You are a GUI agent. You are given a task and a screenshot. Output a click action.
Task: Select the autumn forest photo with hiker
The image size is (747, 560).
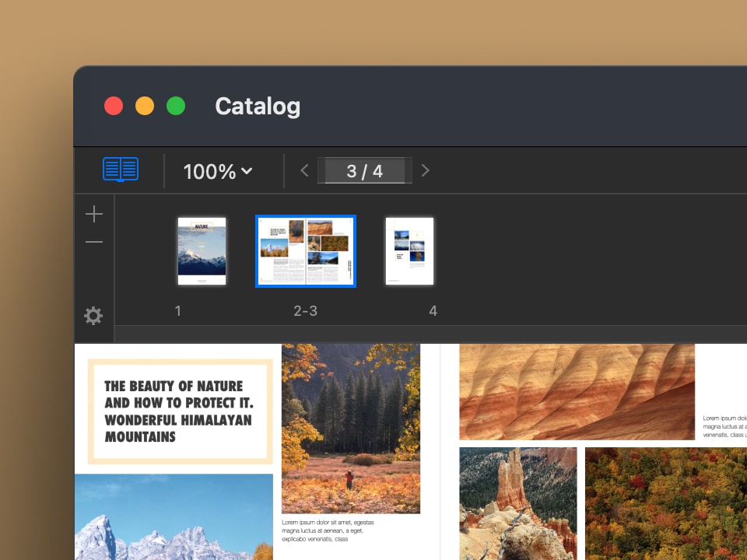tap(351, 429)
